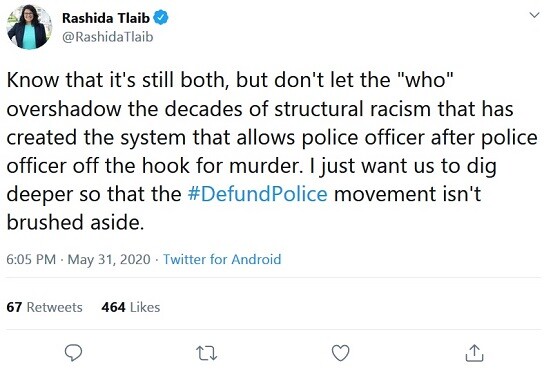
Task: Follow the Twitter for Android source link
Action: 222,259
